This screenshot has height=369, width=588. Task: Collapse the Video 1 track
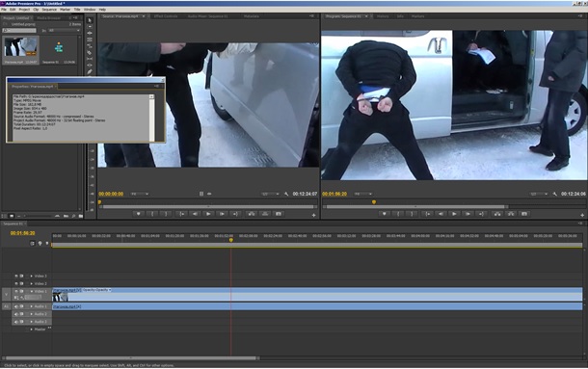(x=32, y=291)
